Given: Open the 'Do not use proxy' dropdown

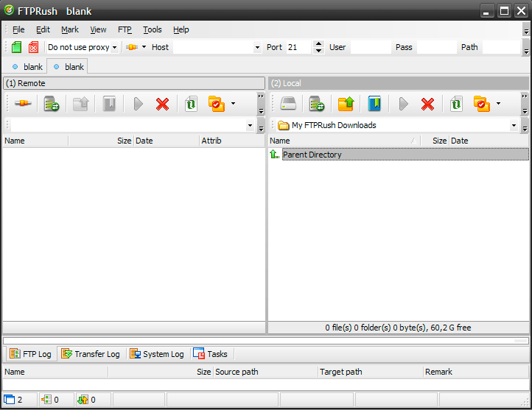Looking at the screenshot, I should pyautogui.click(x=83, y=47).
